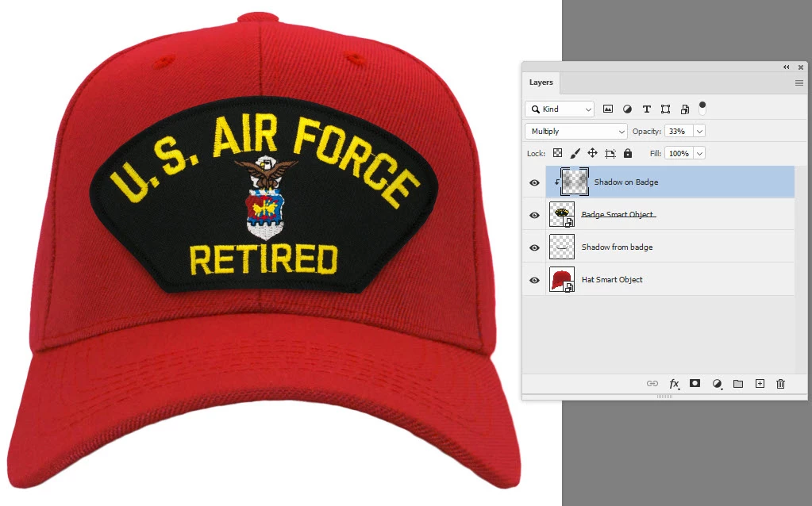This screenshot has height=506, width=812.
Task: Click Layers panel bottom resize grip
Action: pos(664,397)
